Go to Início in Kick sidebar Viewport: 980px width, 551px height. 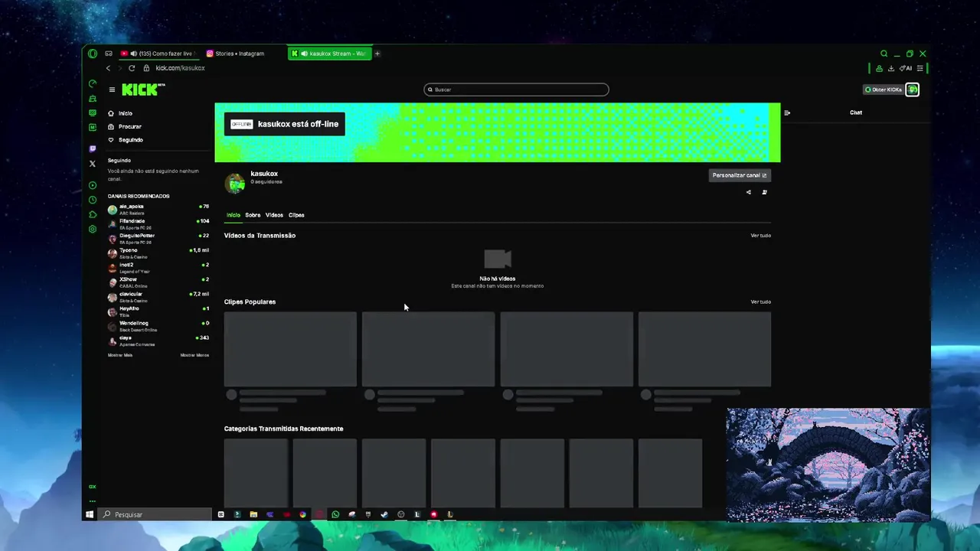click(x=120, y=113)
